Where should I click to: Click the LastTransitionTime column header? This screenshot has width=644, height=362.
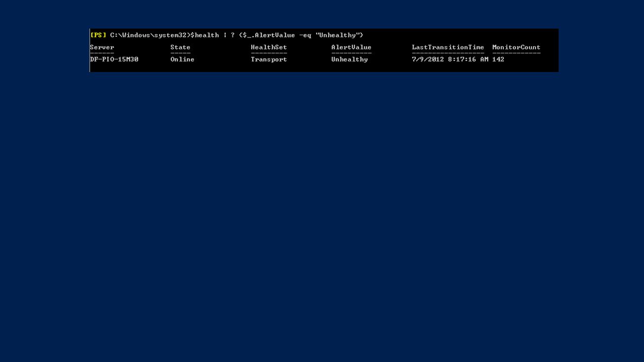(448, 47)
